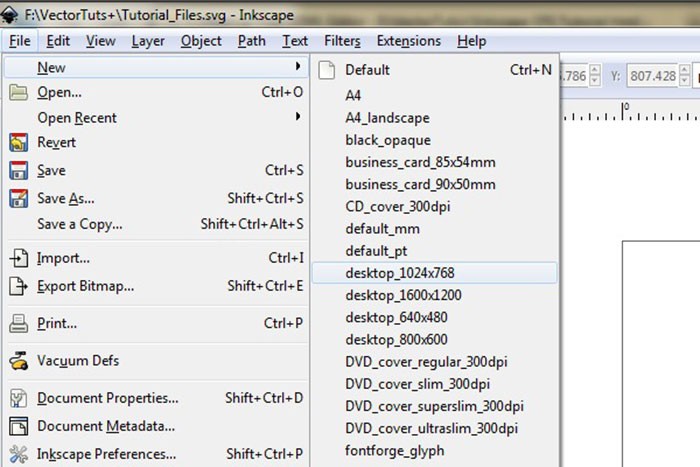The image size is (700, 467).
Task: Click the Y coordinate input field
Action: 655,74
